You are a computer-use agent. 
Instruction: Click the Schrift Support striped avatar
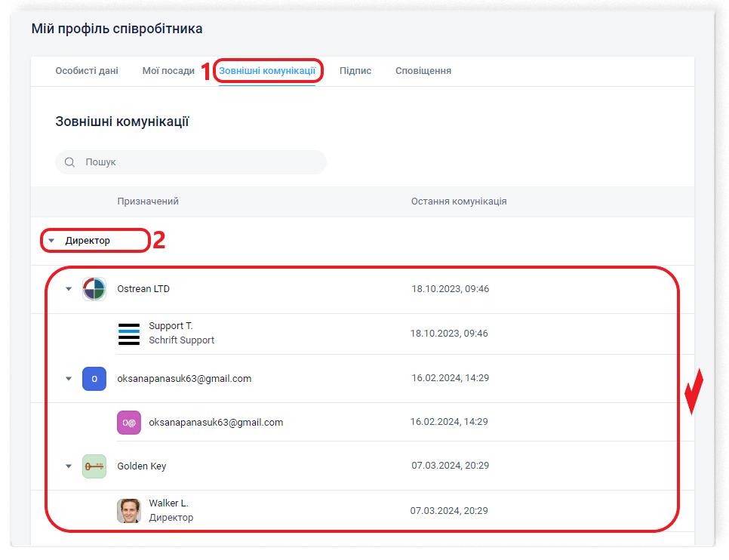[x=129, y=334]
